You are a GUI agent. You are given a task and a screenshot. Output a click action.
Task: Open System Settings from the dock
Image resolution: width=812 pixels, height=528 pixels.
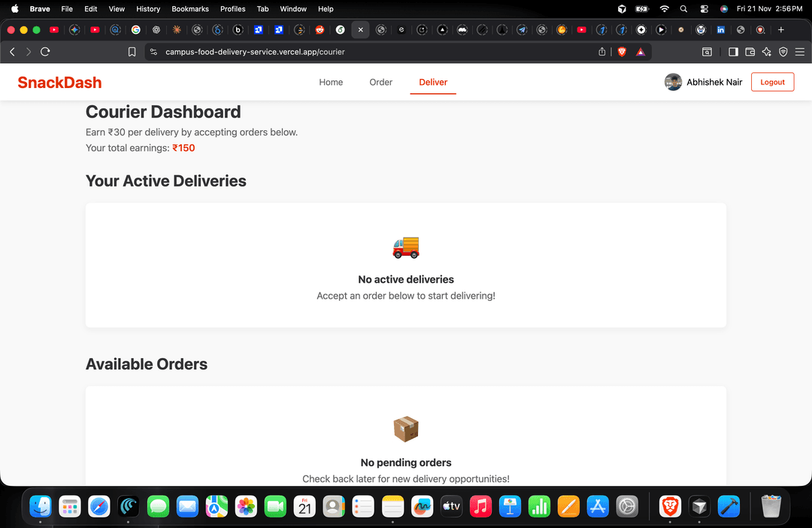(x=627, y=506)
